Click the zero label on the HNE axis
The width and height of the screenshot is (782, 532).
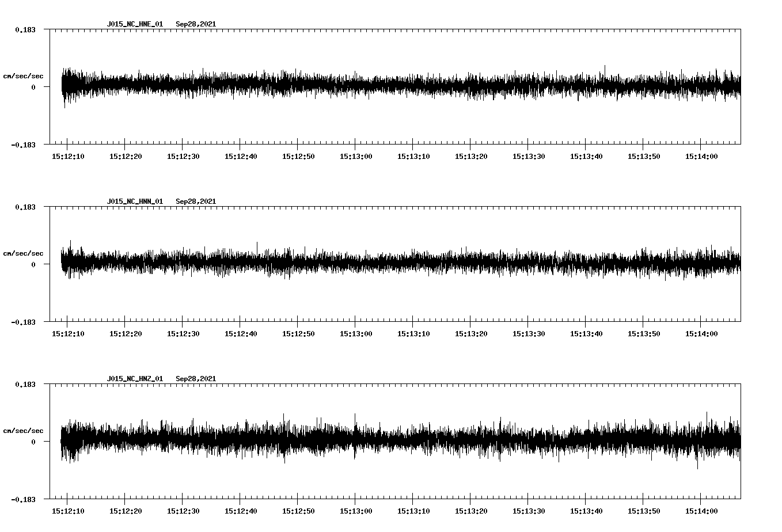pos(33,87)
